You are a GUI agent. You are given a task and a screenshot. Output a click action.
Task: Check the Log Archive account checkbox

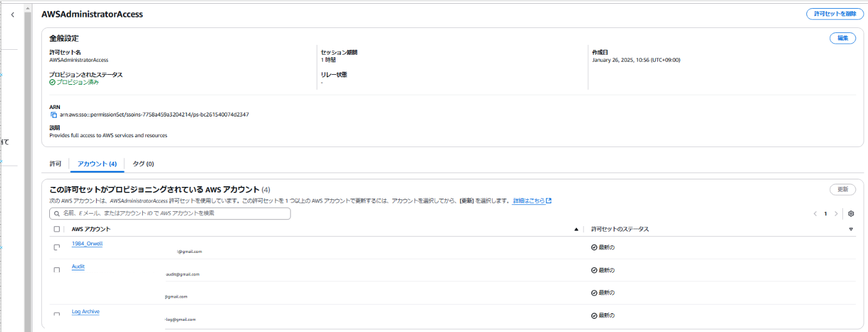[57, 315]
